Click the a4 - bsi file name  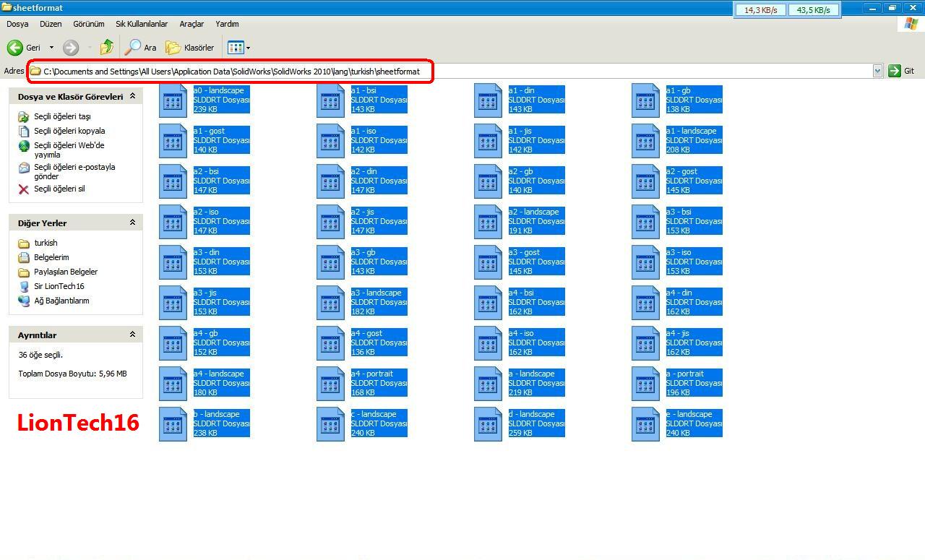click(x=521, y=293)
